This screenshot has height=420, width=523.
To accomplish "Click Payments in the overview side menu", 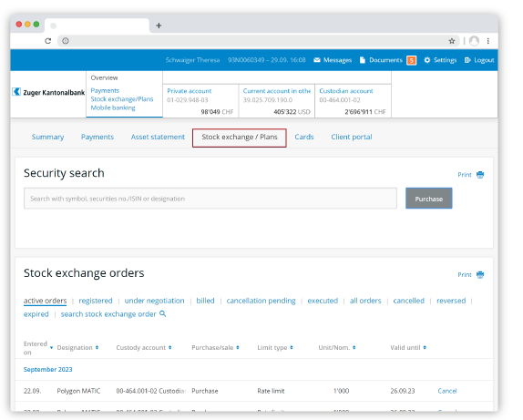I will (x=105, y=90).
